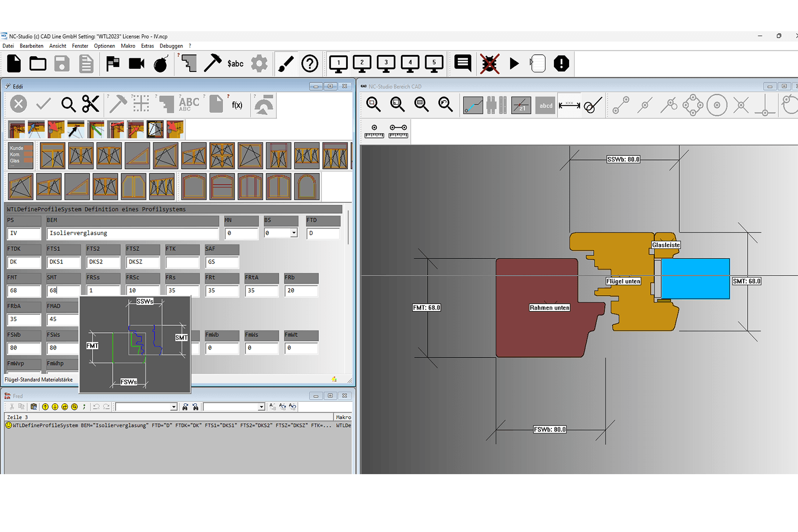Image resolution: width=798 pixels, height=532 pixels.
Task: Open the Fenster menu
Action: click(80, 46)
